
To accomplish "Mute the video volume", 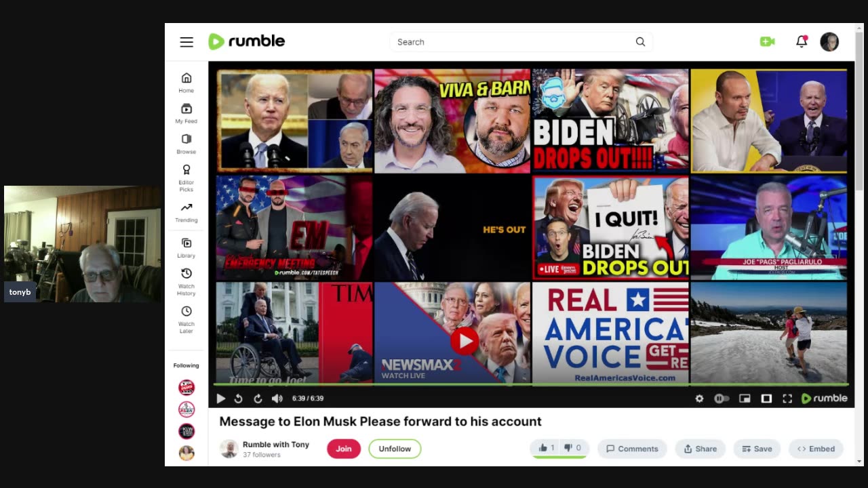I will coord(277,399).
